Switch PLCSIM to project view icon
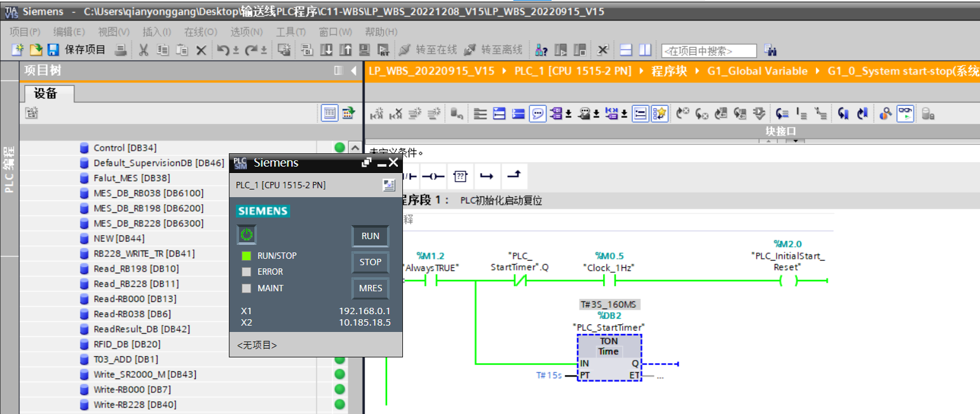Image resolution: width=980 pixels, height=414 pixels. pyautogui.click(x=389, y=185)
